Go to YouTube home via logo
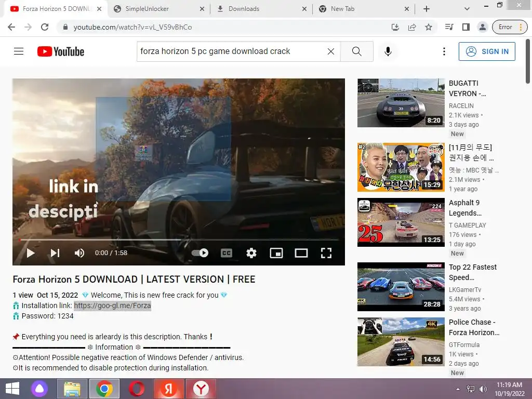532x399 pixels. coord(61,51)
